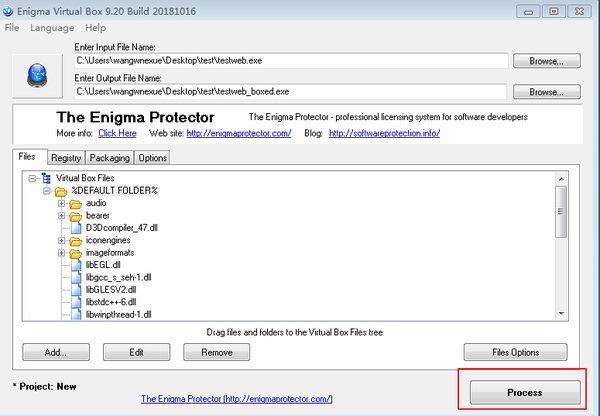Viewport: 600px width, 416px height.
Task: Open the Language menu
Action: (x=52, y=28)
